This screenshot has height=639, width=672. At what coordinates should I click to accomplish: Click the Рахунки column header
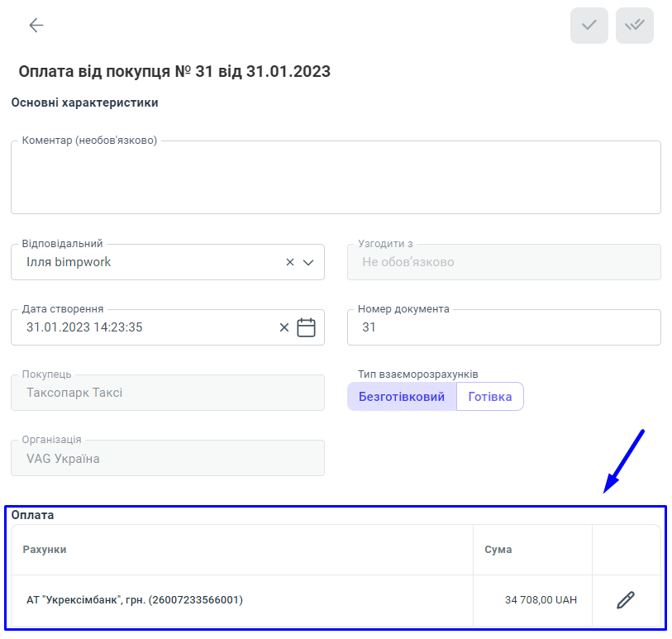pyautogui.click(x=45, y=550)
